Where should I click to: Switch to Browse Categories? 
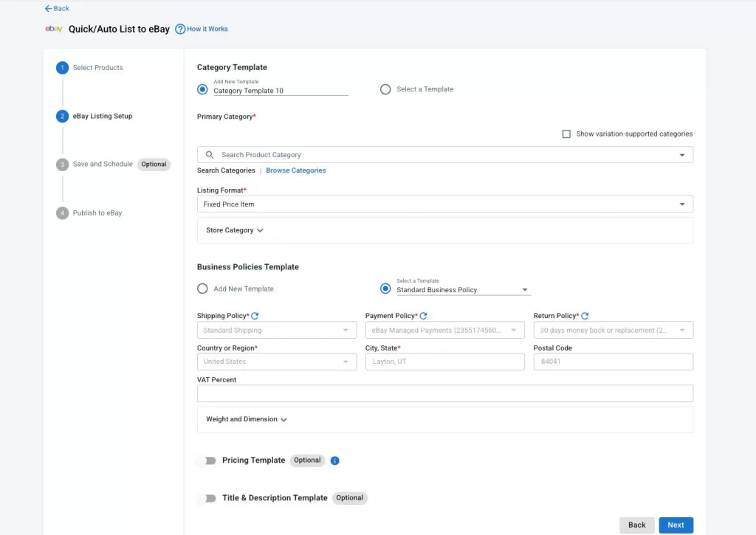295,170
